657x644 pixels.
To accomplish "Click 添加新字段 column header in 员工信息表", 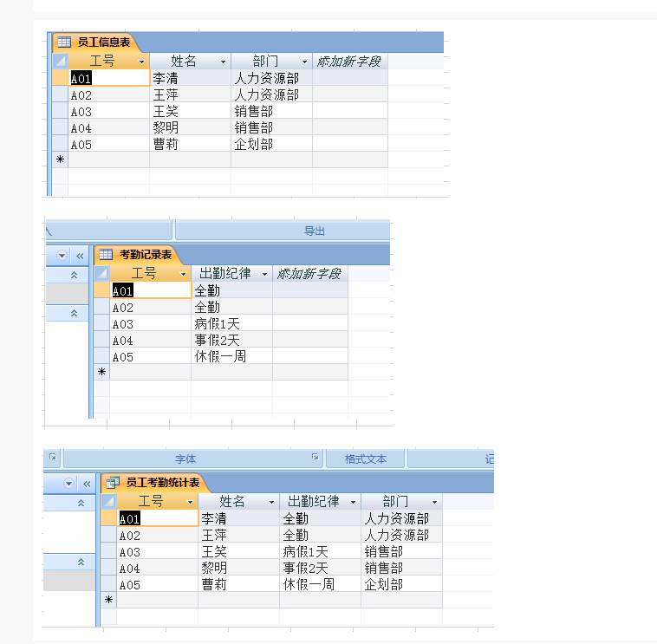I will click(x=348, y=62).
